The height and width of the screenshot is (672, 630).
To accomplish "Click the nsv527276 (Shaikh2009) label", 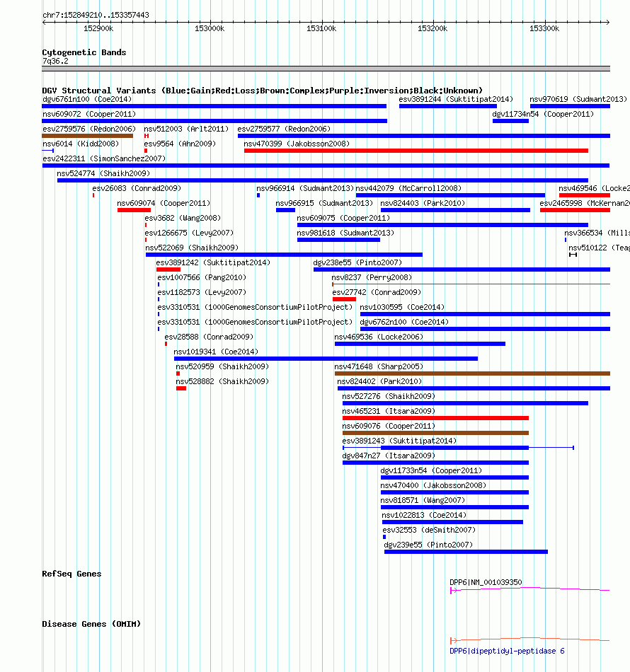I will coord(389,396).
